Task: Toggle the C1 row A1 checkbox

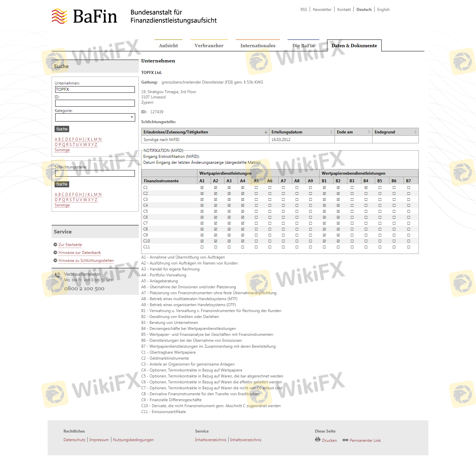Action: (202, 188)
